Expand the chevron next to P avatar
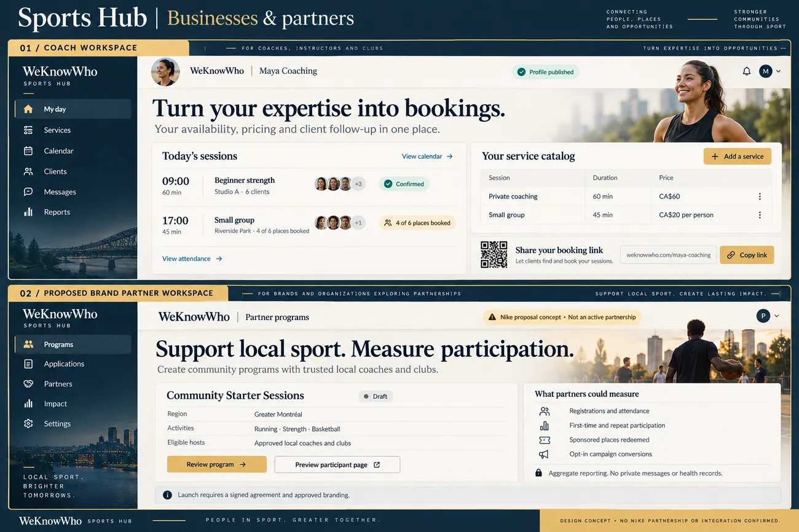Screen dimensions: 799x532 point(776,316)
